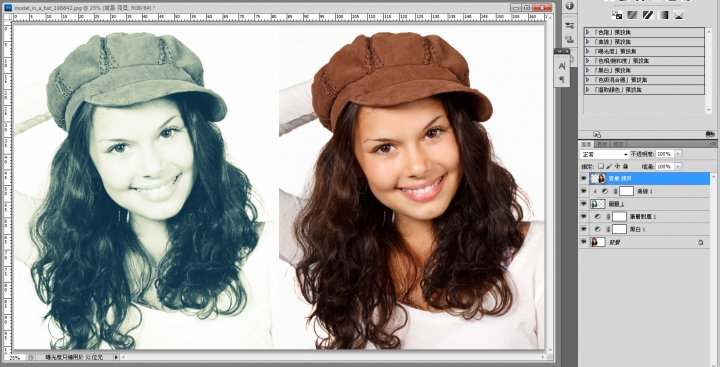Click the white mask of 黑白 1 layer
720x367 pixels.
(x=619, y=229)
